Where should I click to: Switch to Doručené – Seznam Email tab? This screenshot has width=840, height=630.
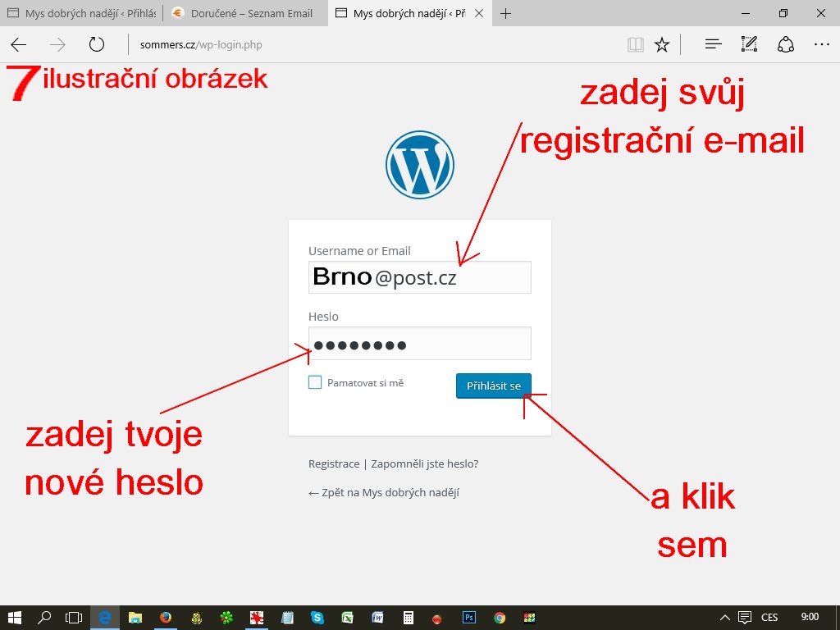pyautogui.click(x=245, y=13)
